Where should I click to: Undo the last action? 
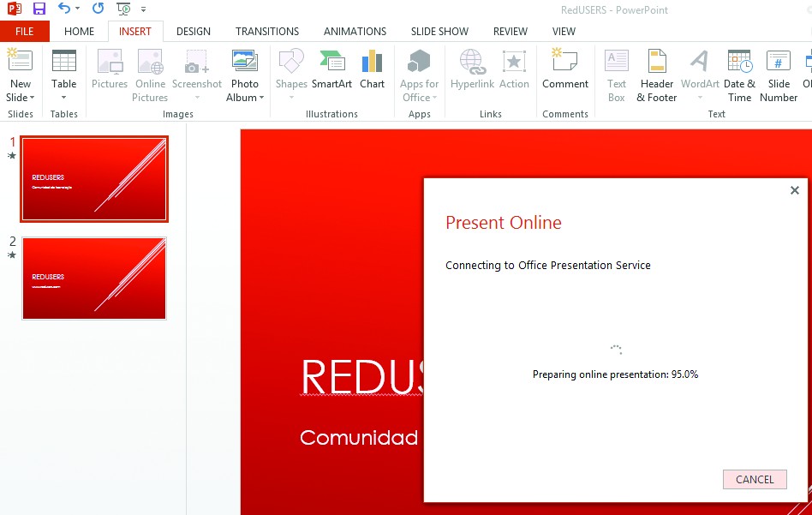tap(63, 9)
